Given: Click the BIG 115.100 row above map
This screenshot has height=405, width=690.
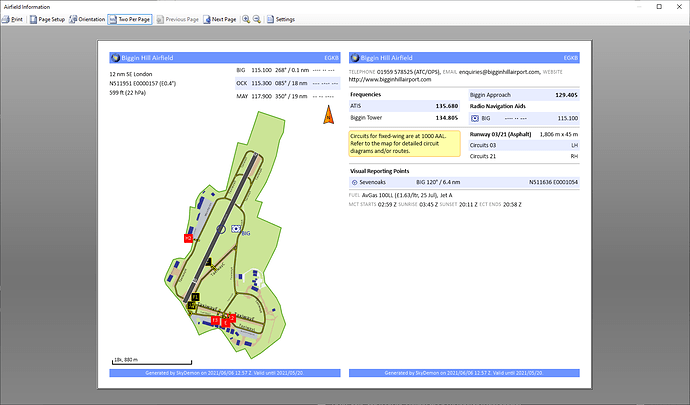Looking at the screenshot, I should point(287,70).
